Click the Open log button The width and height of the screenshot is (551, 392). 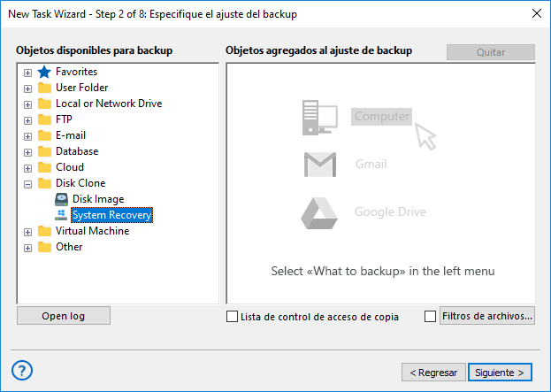pos(63,316)
